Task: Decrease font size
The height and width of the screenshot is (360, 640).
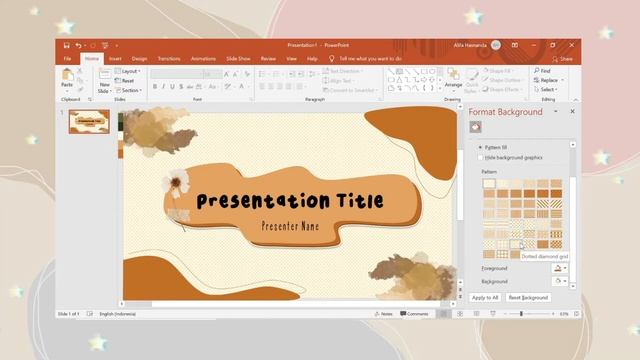Action: [236, 74]
